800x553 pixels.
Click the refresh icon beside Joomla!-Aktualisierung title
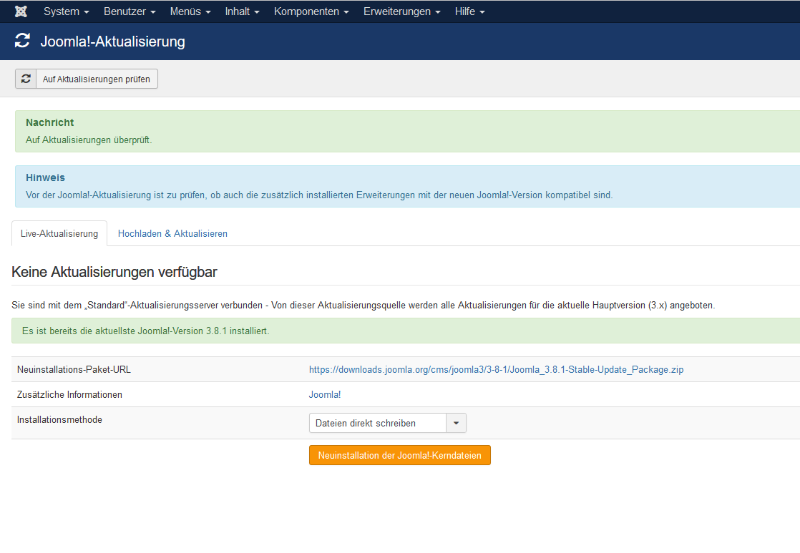22,41
